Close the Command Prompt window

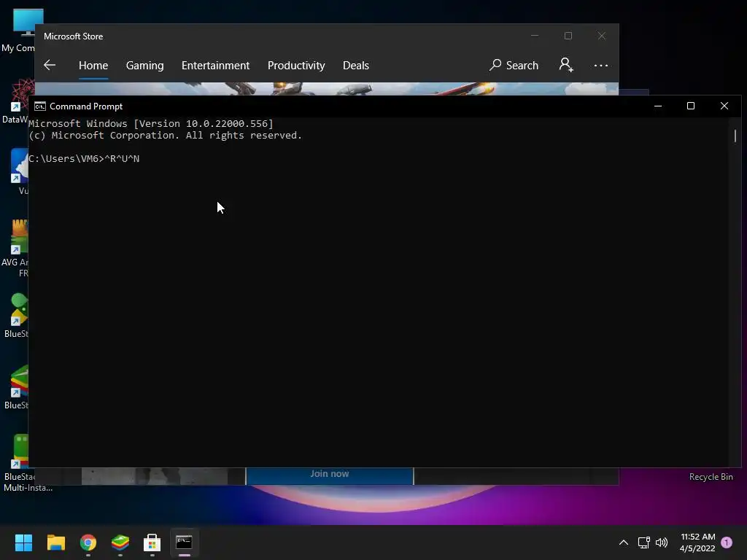(724, 106)
